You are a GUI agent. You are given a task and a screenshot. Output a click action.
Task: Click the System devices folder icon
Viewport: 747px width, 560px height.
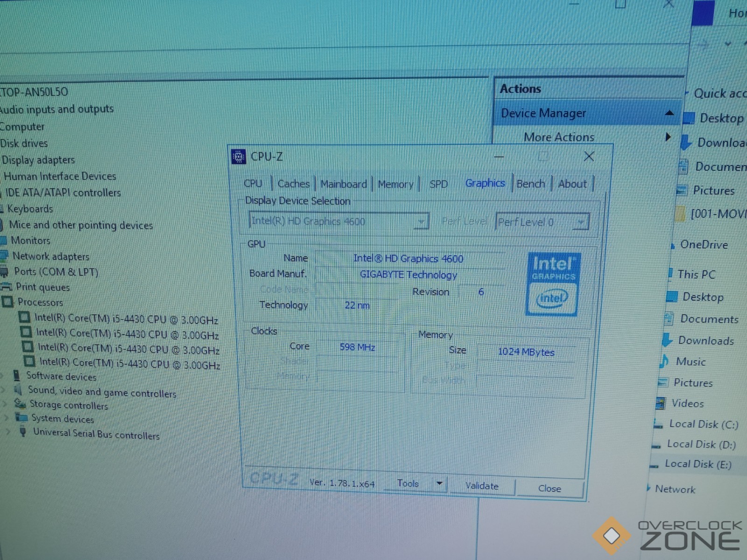(x=21, y=417)
